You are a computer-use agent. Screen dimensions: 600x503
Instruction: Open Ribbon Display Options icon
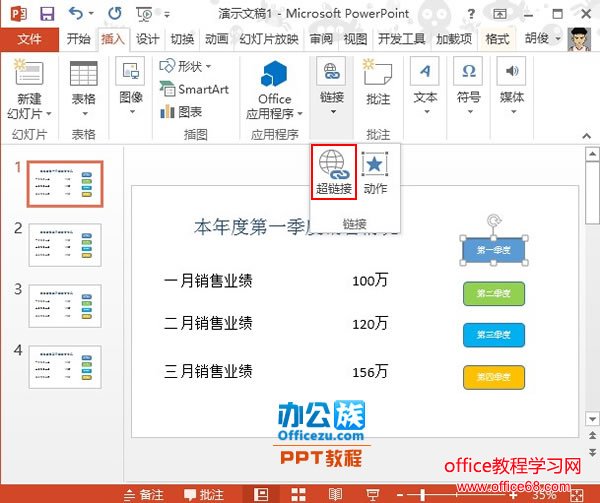[500, 14]
